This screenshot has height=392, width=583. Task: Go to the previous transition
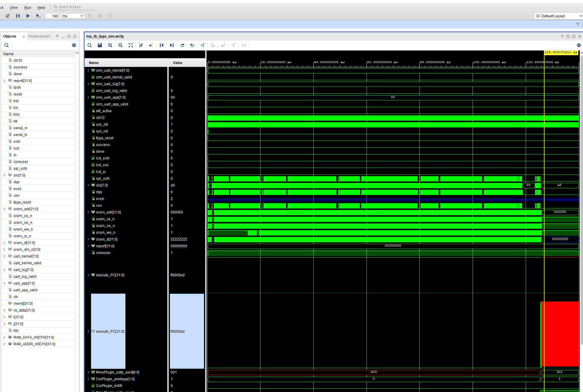182,45
